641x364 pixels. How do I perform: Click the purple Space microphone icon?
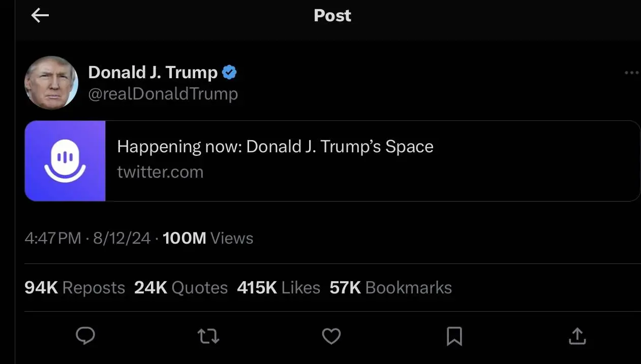point(65,161)
